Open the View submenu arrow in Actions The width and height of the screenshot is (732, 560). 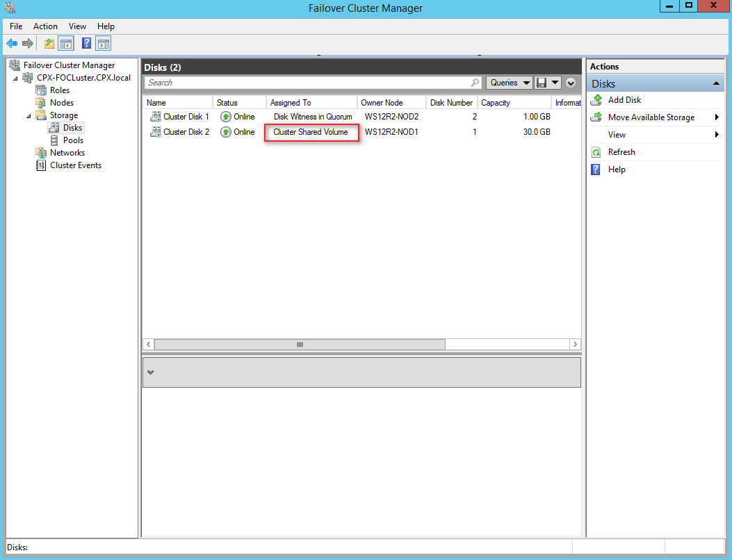717,135
